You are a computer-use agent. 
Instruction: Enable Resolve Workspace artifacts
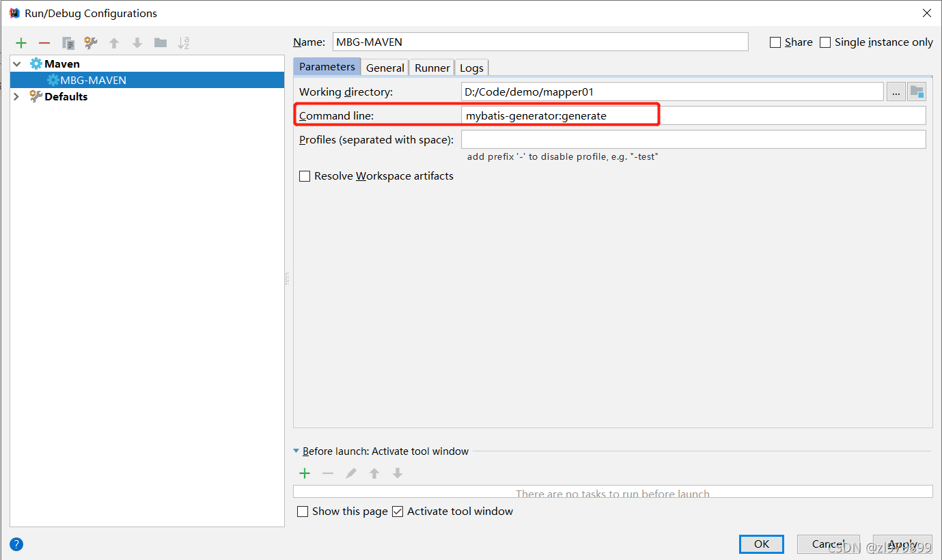(305, 176)
